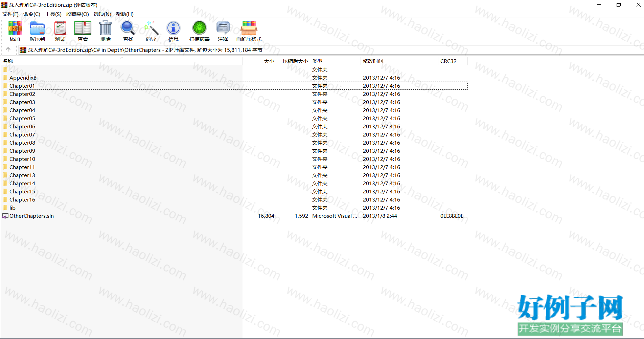The width and height of the screenshot is (644, 339).
Task: Open the View (查看) book icon
Action: tap(83, 28)
